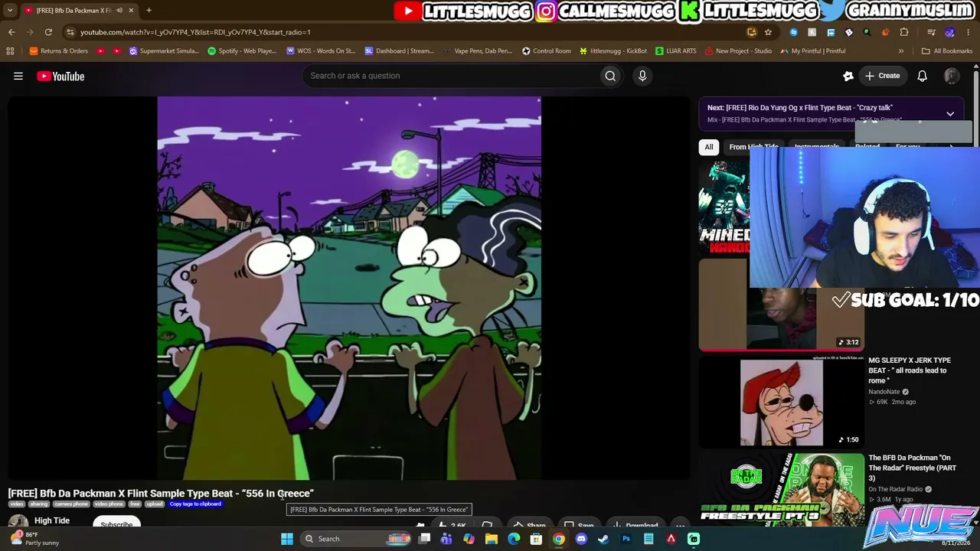Open the Spotify - Web Player bookmark
Viewport: 980px width, 551px height.
pos(242,51)
